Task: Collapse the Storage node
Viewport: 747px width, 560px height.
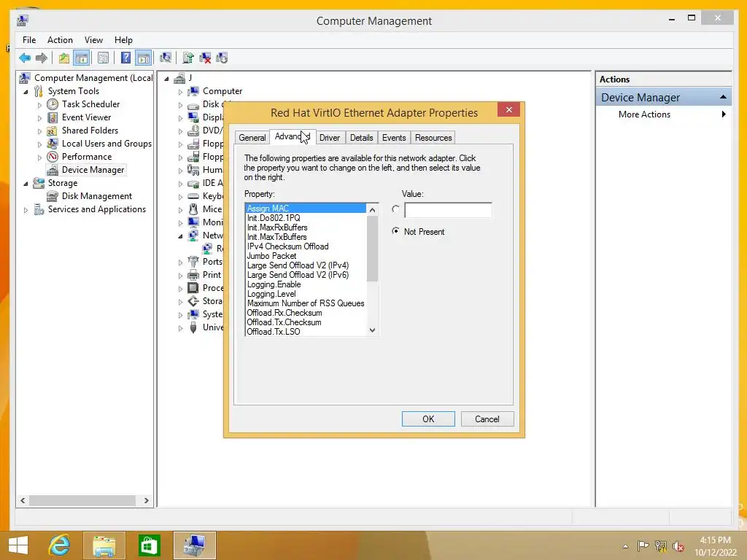Action: (x=26, y=183)
